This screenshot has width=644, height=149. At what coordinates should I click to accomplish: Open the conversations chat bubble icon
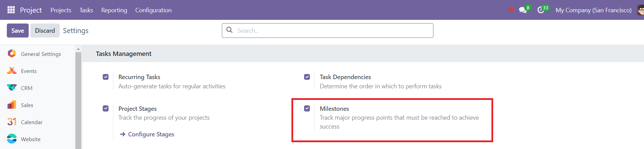[523, 10]
